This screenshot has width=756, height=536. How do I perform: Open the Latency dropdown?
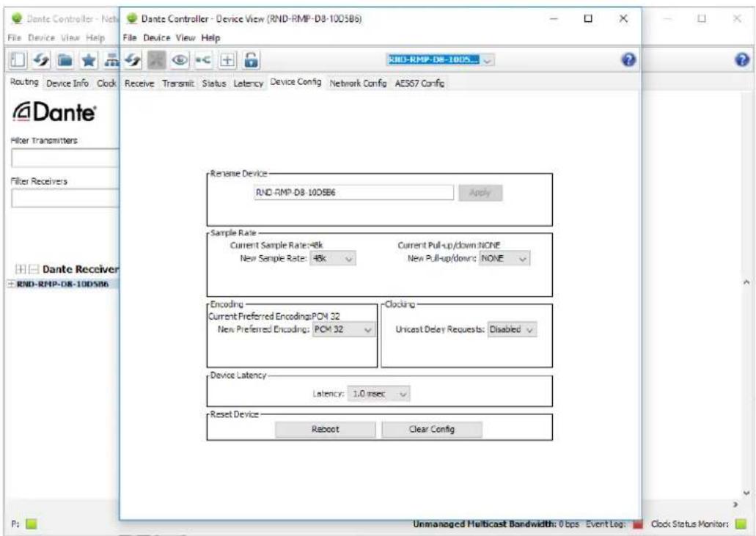tap(379, 394)
